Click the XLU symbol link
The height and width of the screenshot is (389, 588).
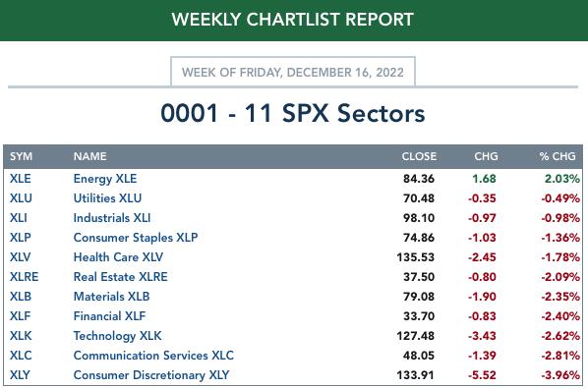[21, 198]
